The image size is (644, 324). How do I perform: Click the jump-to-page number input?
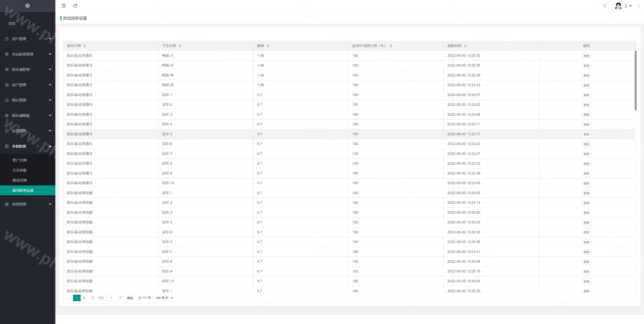coord(111,298)
